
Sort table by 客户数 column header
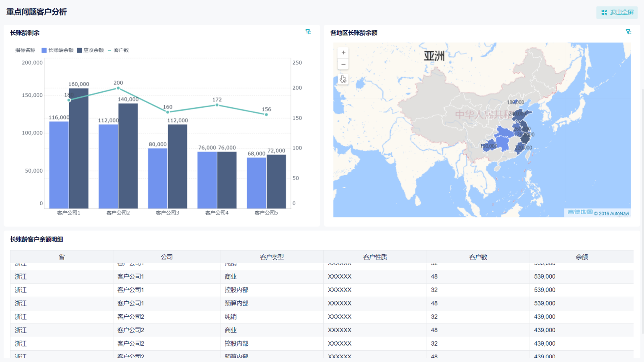click(x=478, y=257)
